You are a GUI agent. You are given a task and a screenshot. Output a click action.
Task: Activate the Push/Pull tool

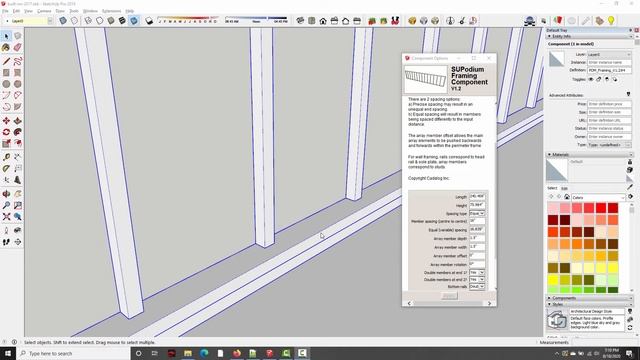18,121
